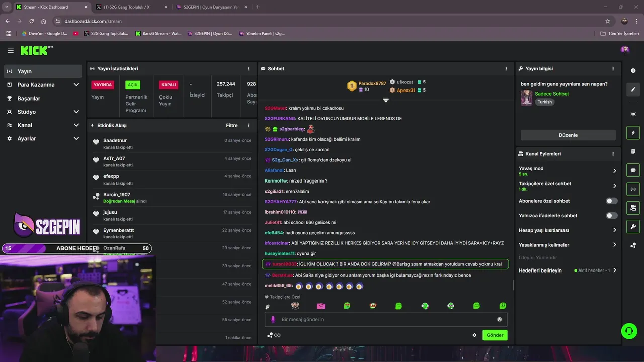Open Takipçilere özel sohbet settings chevron
The height and width of the screenshot is (362, 644).
(614, 186)
